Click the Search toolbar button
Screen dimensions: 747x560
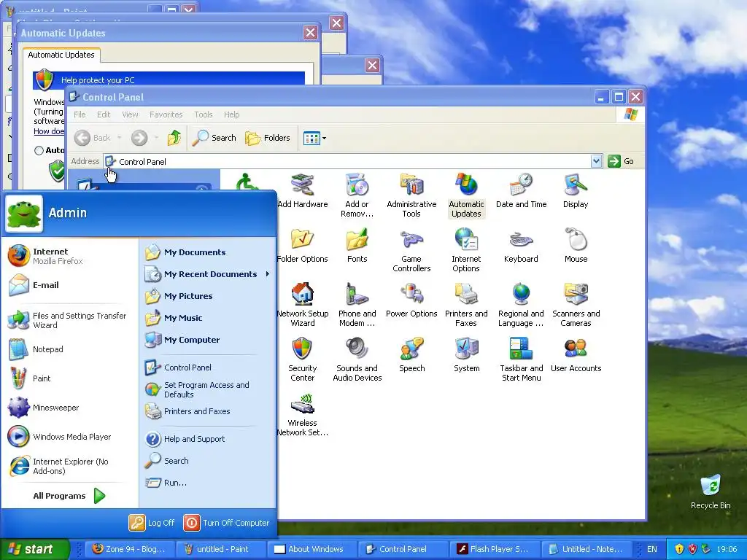(214, 138)
